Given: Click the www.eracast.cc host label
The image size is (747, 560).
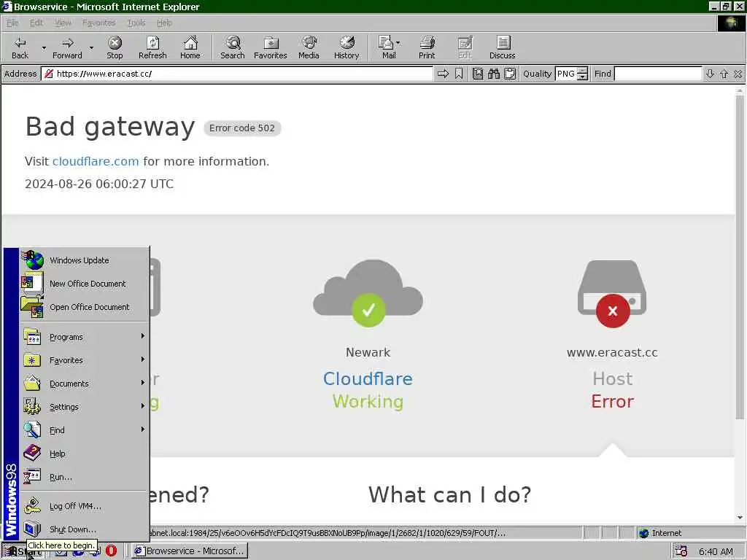Looking at the screenshot, I should [x=612, y=353].
